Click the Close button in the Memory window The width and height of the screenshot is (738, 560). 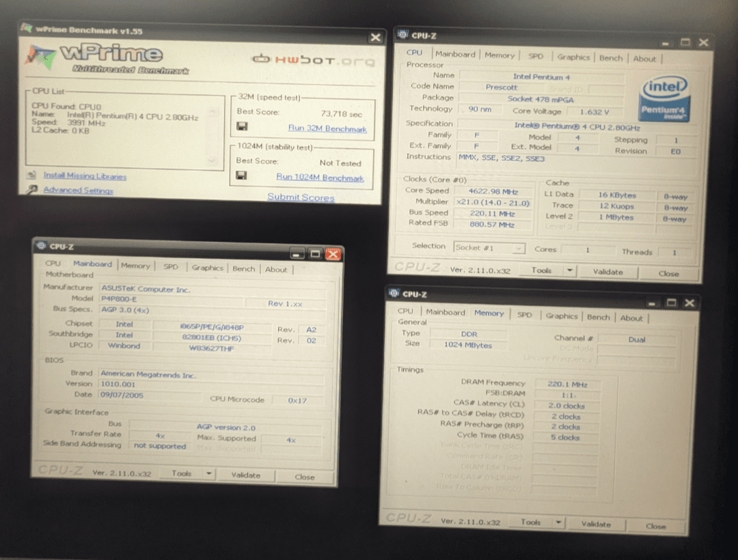pyautogui.click(x=655, y=526)
